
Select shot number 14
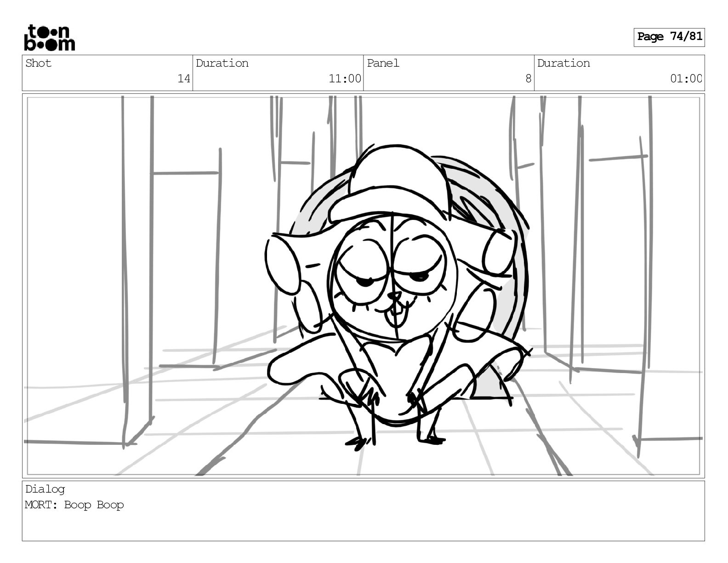[x=184, y=79]
